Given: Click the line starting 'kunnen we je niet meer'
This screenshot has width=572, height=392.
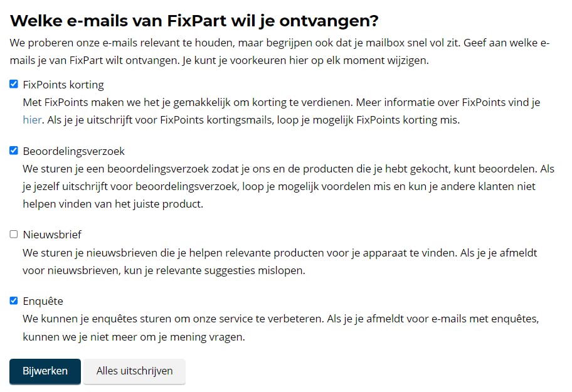Looking at the screenshot, I should click(x=134, y=337).
